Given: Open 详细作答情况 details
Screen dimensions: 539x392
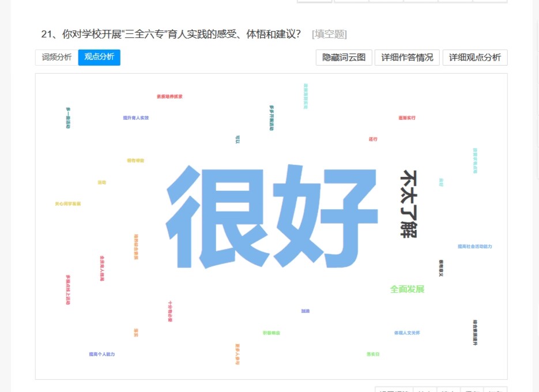Looking at the screenshot, I should click(407, 58).
